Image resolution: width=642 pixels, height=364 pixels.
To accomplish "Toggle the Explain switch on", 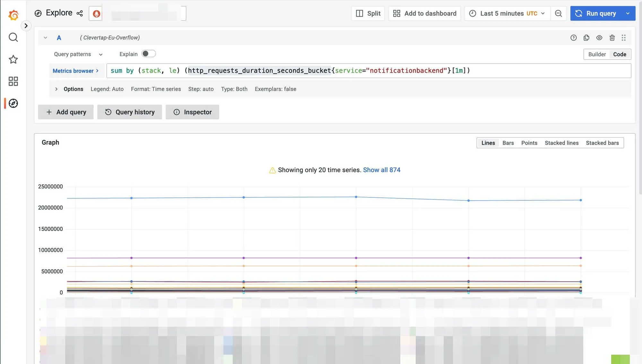I will [x=148, y=54].
